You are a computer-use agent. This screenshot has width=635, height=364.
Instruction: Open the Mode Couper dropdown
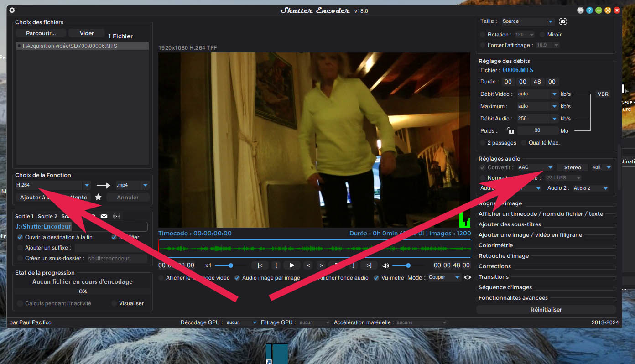444,277
